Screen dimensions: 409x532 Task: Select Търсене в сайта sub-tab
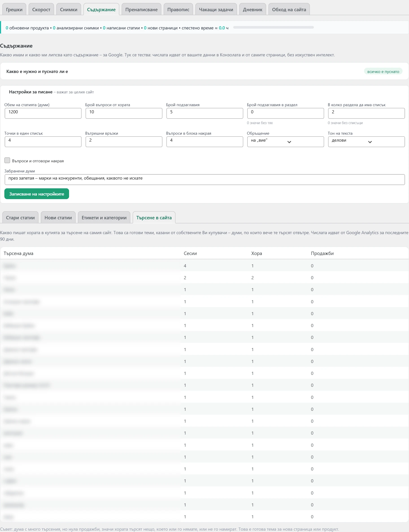tap(154, 217)
